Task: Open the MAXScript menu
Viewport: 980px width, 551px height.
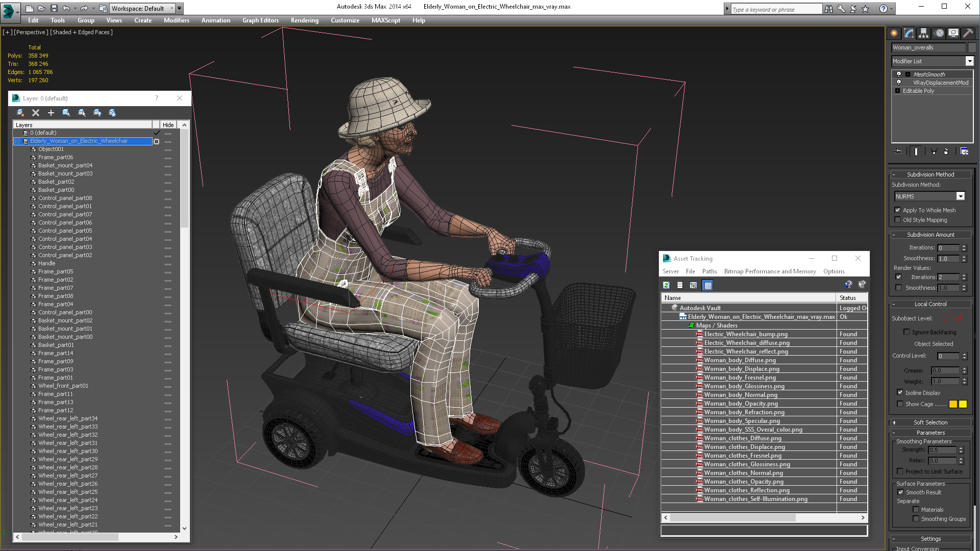Action: click(385, 20)
